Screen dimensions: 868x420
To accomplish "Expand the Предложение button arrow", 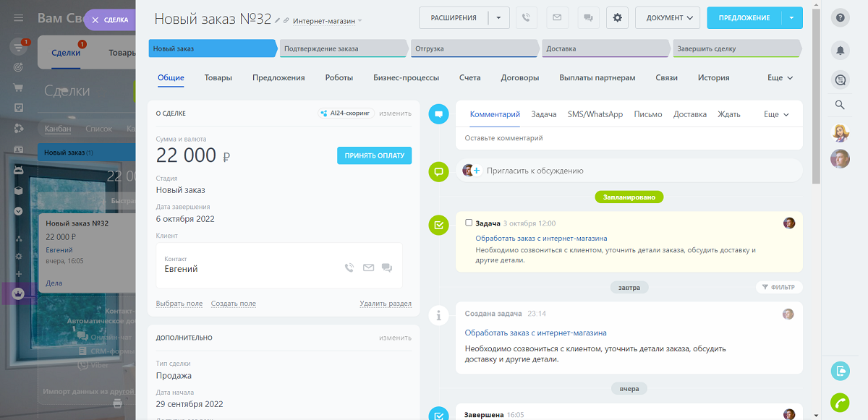I will point(792,18).
